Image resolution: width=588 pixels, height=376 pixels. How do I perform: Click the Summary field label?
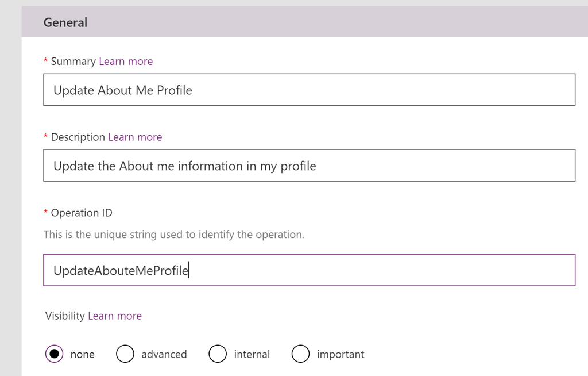click(73, 61)
